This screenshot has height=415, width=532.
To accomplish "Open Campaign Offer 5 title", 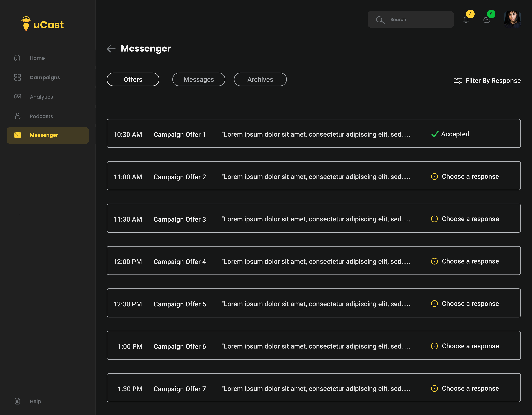I will (180, 304).
